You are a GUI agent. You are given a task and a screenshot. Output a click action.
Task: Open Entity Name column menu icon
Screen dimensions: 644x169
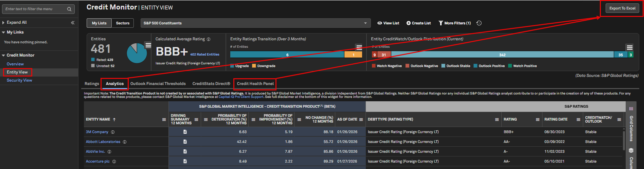(x=164, y=120)
